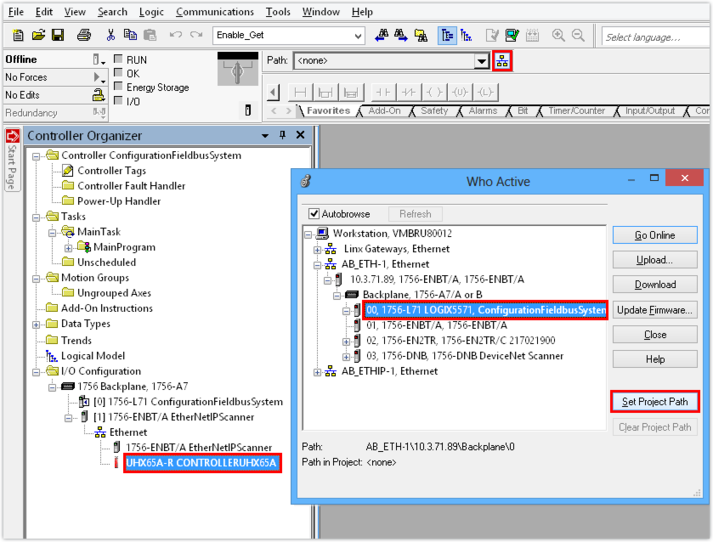Screen dimensions: 713x542
Task: Click the Set Project Path button
Action: [x=654, y=402]
